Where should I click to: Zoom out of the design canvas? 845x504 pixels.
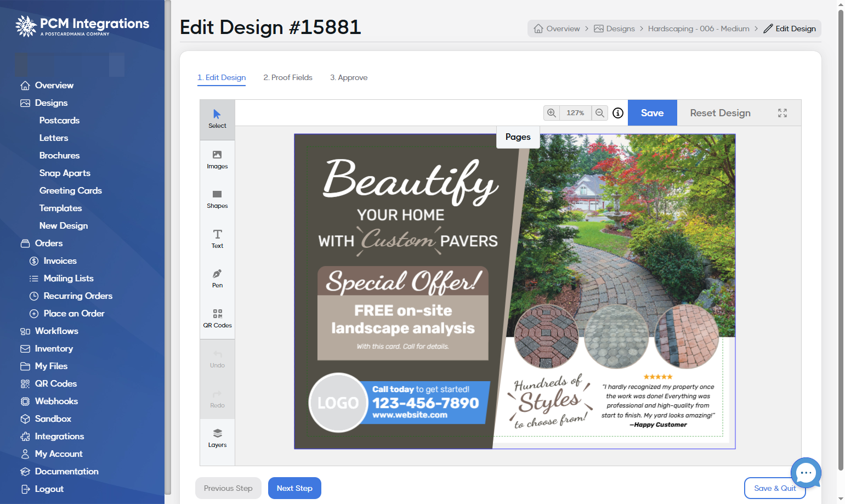(600, 113)
